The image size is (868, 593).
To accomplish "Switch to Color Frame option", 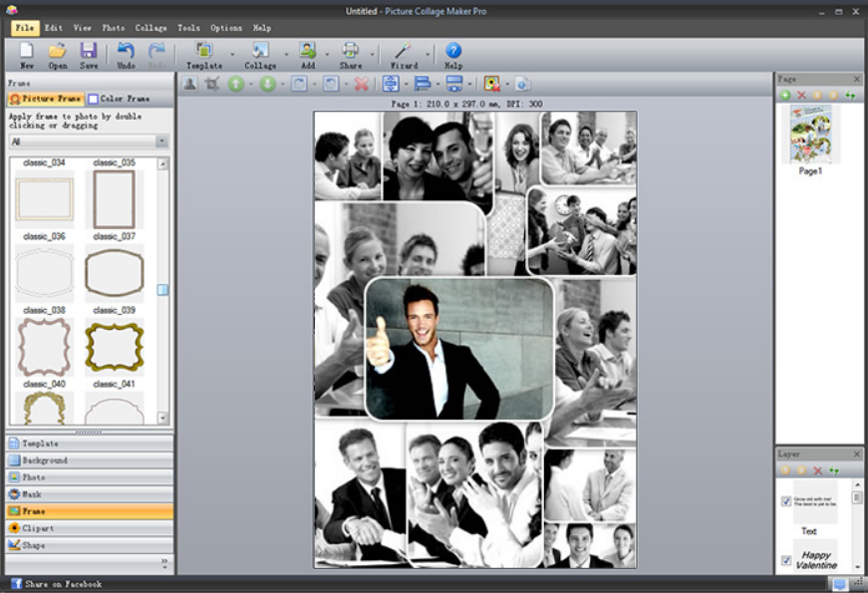I will click(x=119, y=99).
